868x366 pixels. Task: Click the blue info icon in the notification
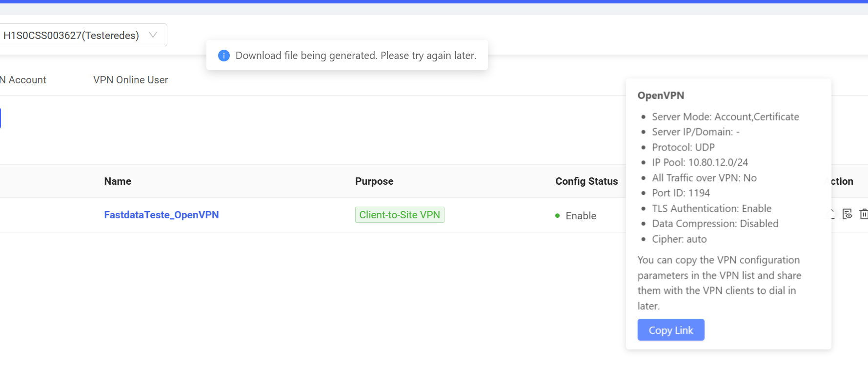(224, 56)
